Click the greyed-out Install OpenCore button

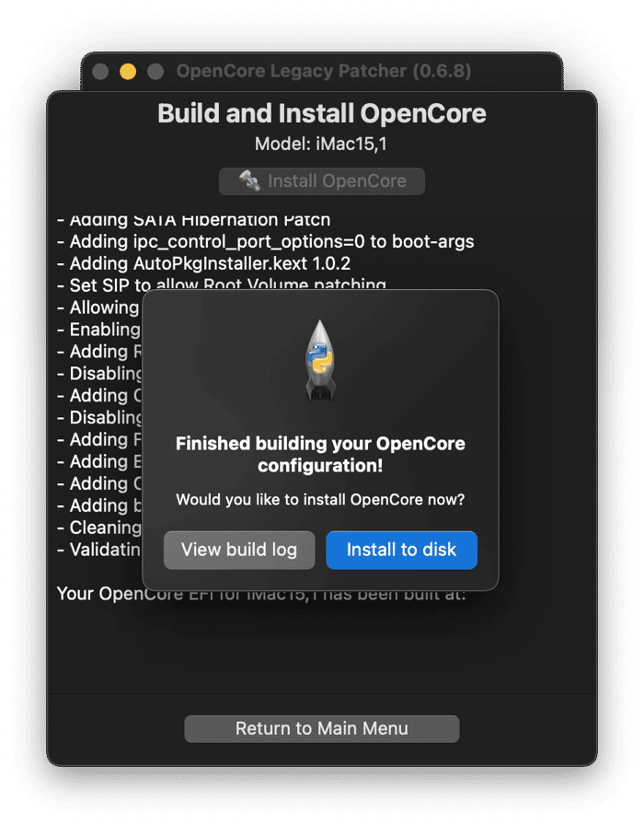(x=322, y=181)
